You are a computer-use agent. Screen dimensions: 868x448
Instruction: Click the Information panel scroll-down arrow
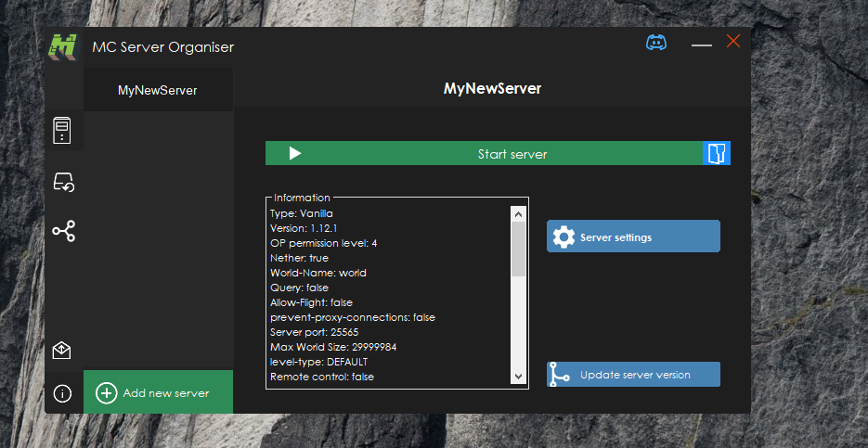pos(518,376)
